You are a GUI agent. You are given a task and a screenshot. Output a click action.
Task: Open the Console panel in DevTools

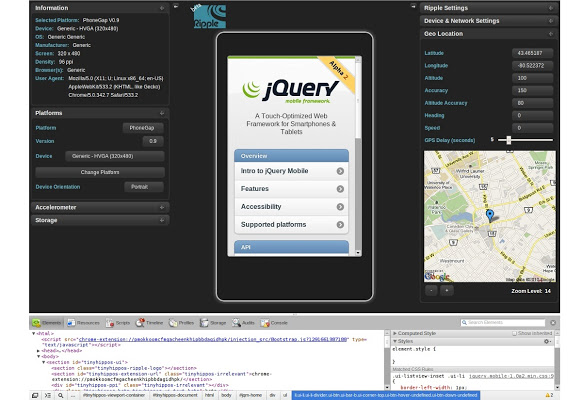click(x=274, y=323)
